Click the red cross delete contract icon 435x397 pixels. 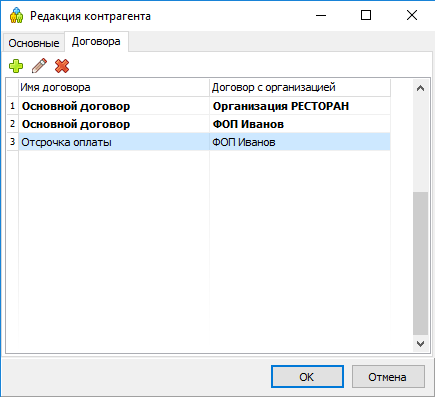pyautogui.click(x=62, y=66)
